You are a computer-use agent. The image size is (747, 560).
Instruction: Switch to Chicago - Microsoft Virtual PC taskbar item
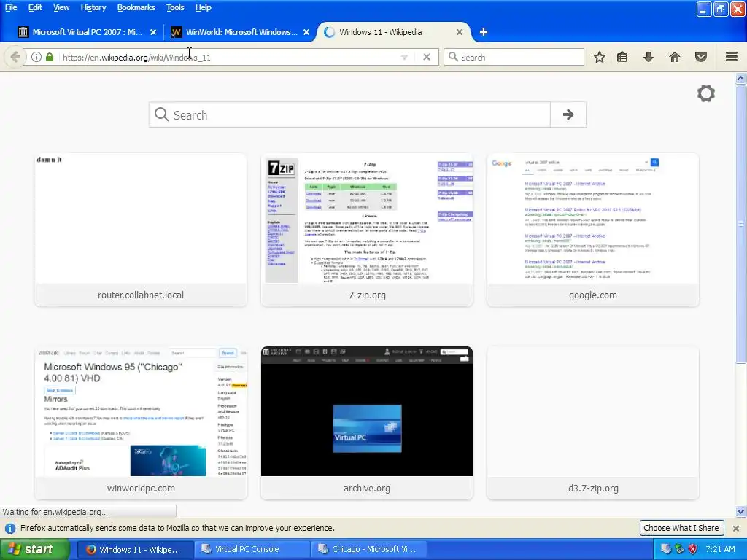(368, 549)
